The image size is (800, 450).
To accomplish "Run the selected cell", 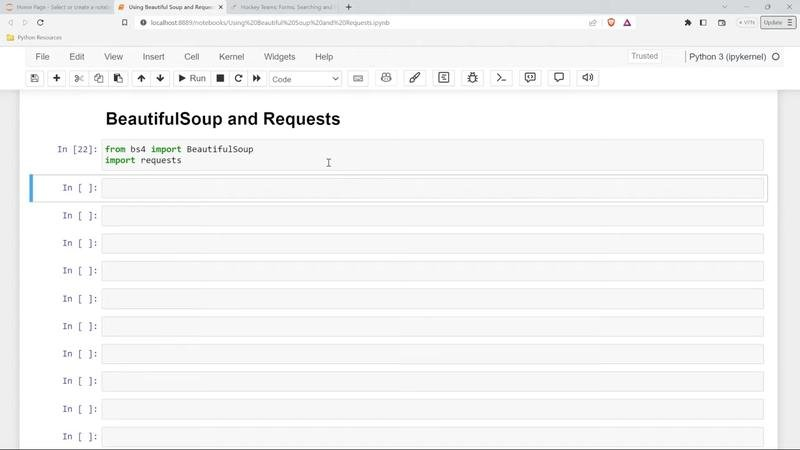I will (x=192, y=78).
